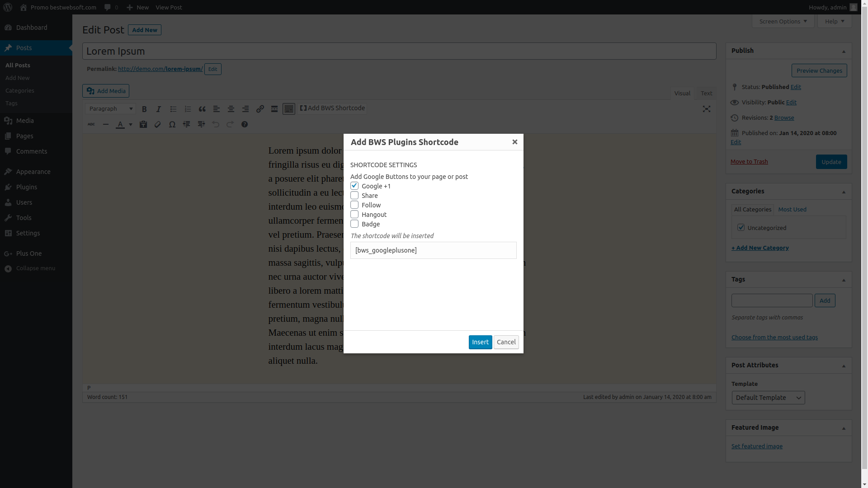Open Plugins in the sidebar menu
868x488 pixels.
(x=27, y=187)
